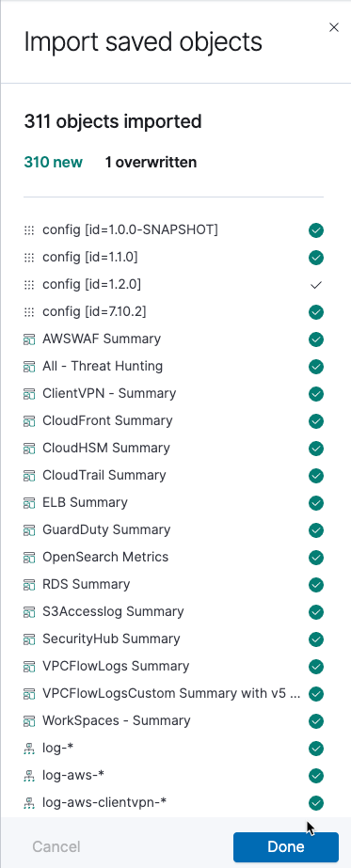This screenshot has height=868, width=351.
Task: Click the index pattern icon beside log-*
Action: (29, 749)
